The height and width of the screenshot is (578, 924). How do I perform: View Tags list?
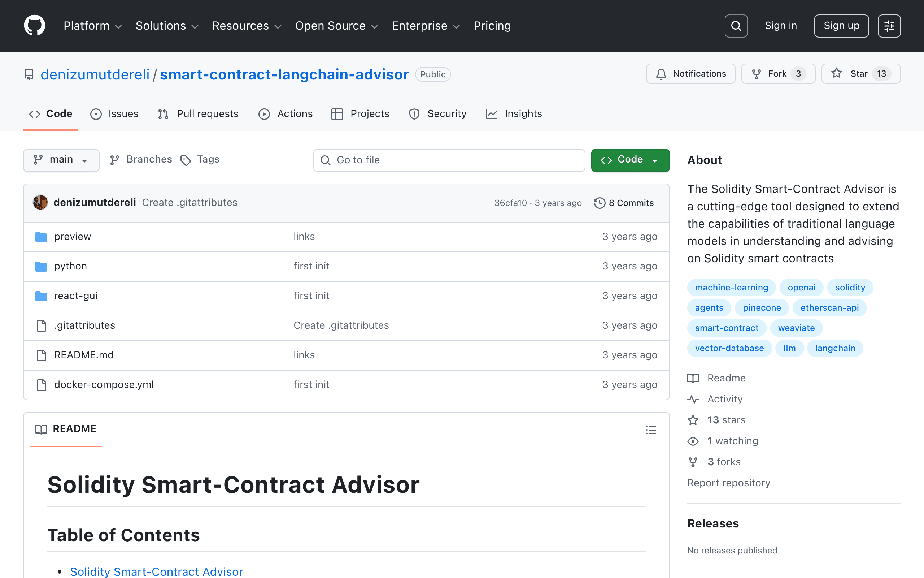coord(200,160)
